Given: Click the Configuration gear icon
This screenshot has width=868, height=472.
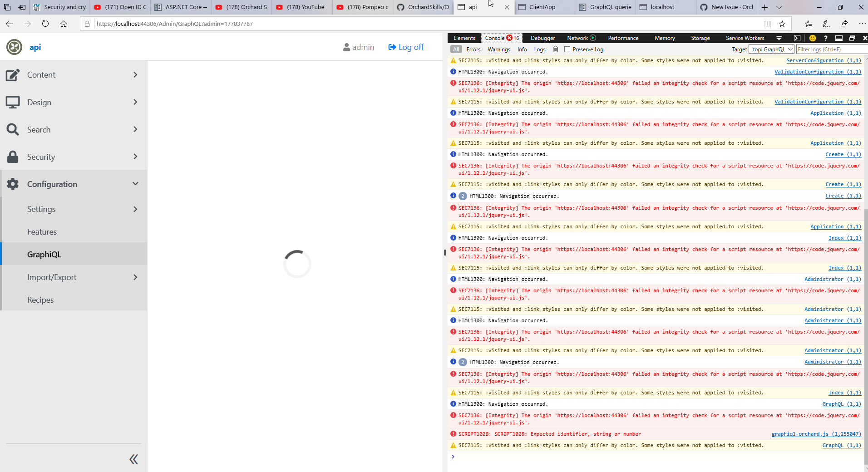Looking at the screenshot, I should click(x=13, y=184).
